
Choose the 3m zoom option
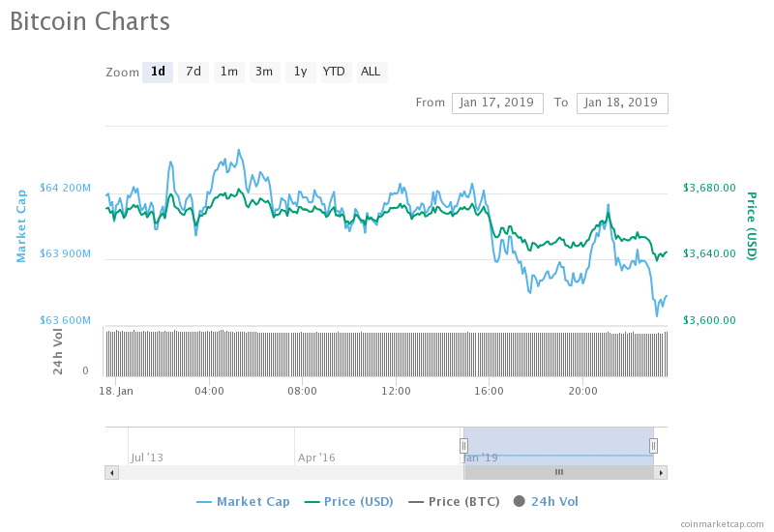[264, 72]
